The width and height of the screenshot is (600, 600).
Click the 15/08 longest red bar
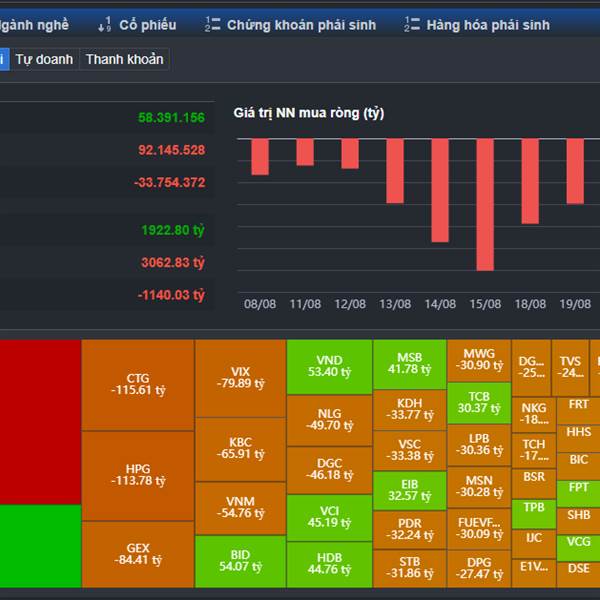[x=485, y=205]
